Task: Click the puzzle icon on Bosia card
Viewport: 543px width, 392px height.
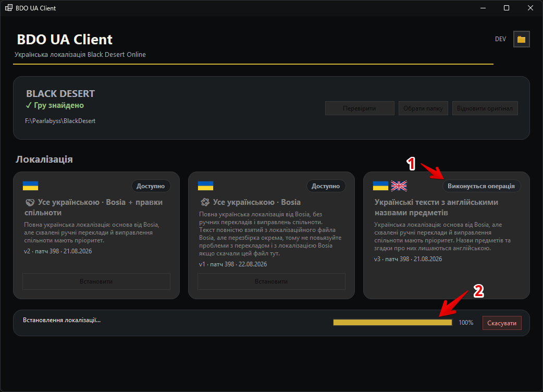Action: [x=205, y=202]
